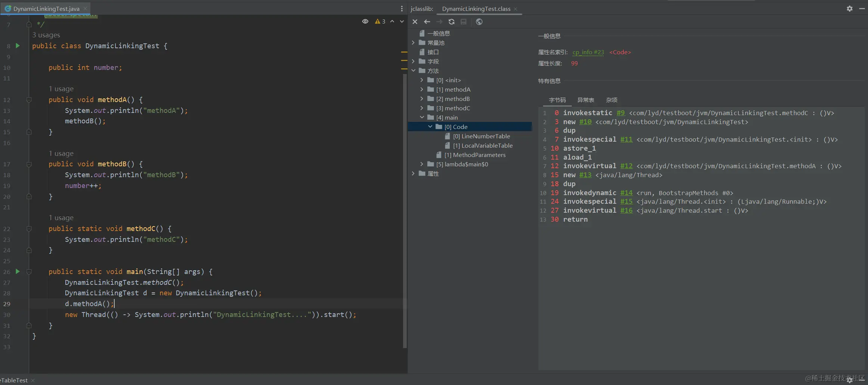The width and height of the screenshot is (868, 385).
Task: Select [0] LineNumberTable in the tree
Action: [x=481, y=136]
